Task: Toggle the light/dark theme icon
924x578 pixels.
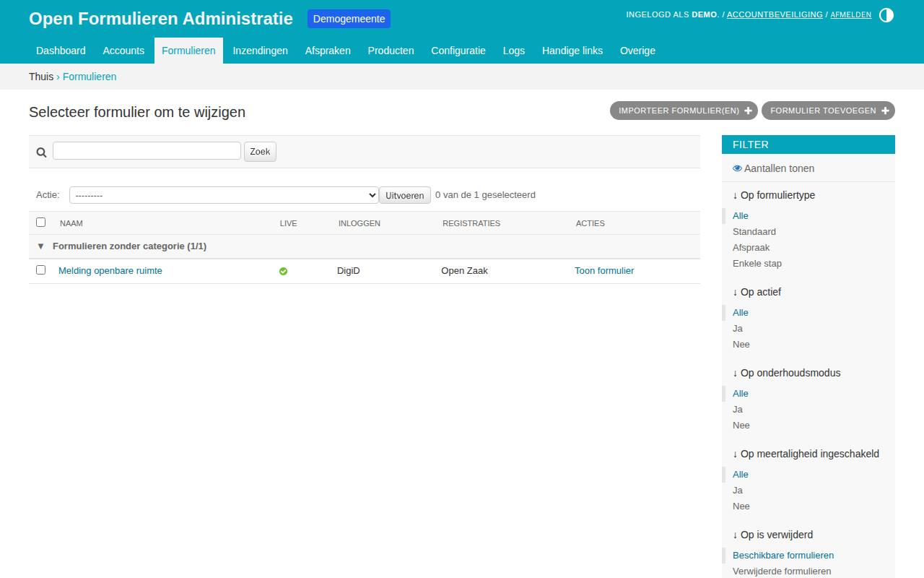Action: pos(886,14)
